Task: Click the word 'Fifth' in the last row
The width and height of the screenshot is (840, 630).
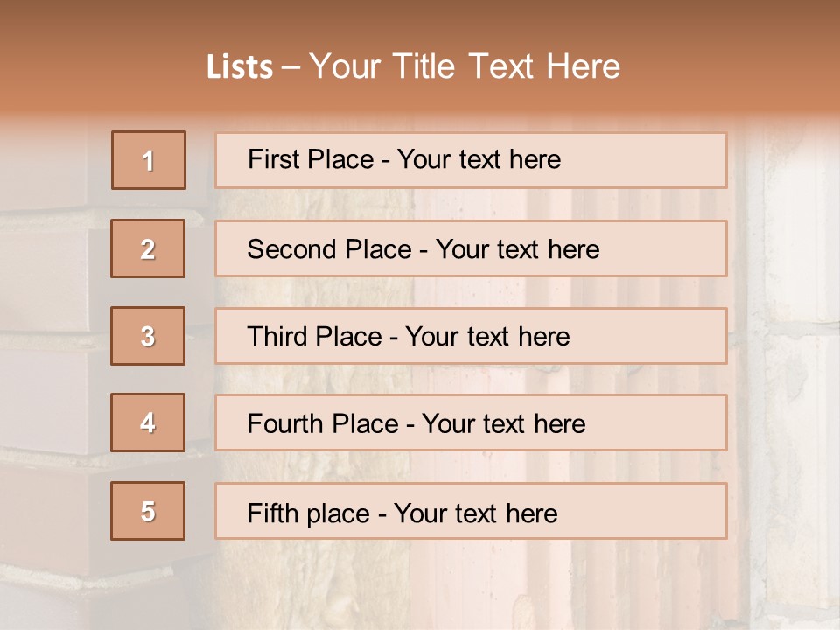Action: coord(272,513)
